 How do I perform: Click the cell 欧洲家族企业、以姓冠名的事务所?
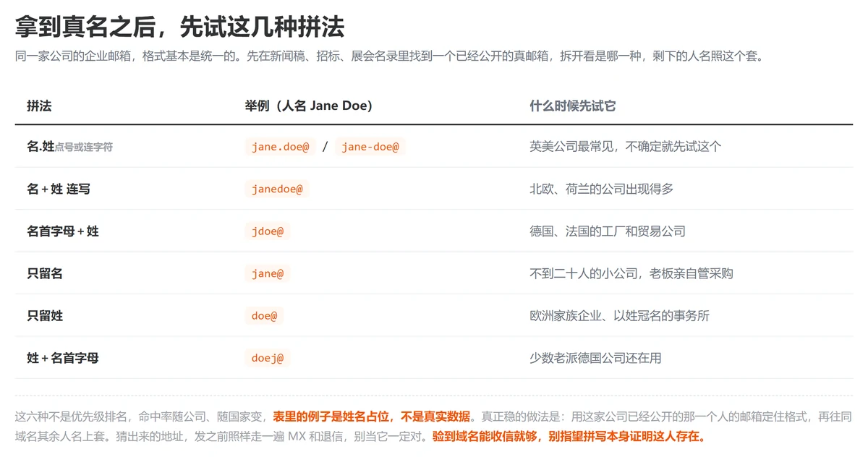click(x=620, y=316)
